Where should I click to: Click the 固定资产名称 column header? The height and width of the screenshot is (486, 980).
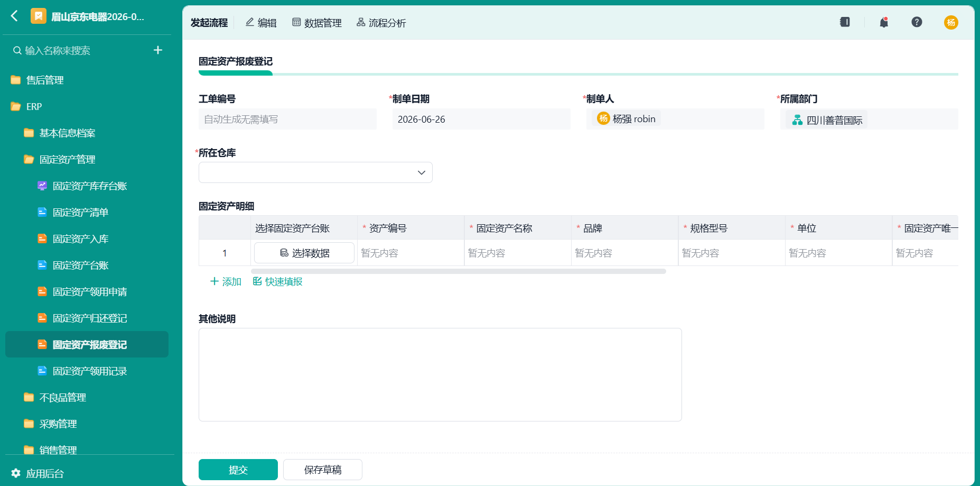[x=518, y=228]
